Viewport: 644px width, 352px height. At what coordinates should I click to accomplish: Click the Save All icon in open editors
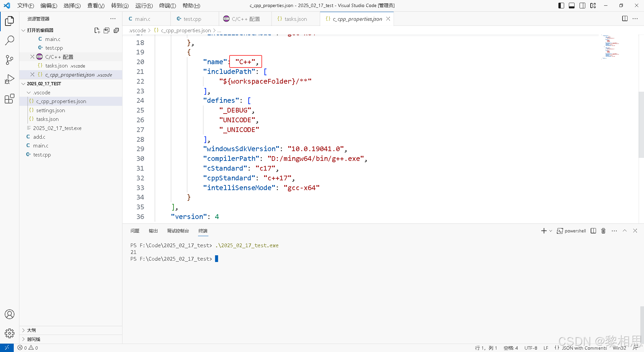(x=106, y=30)
